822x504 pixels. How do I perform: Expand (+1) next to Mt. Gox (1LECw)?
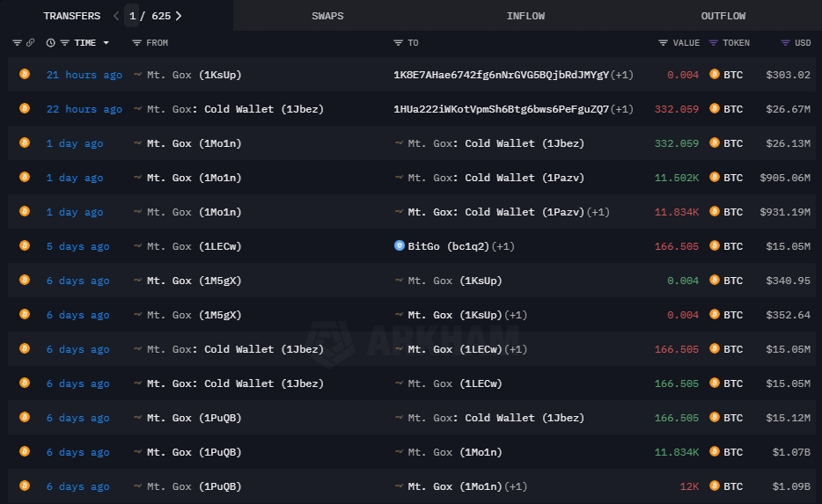tap(516, 349)
